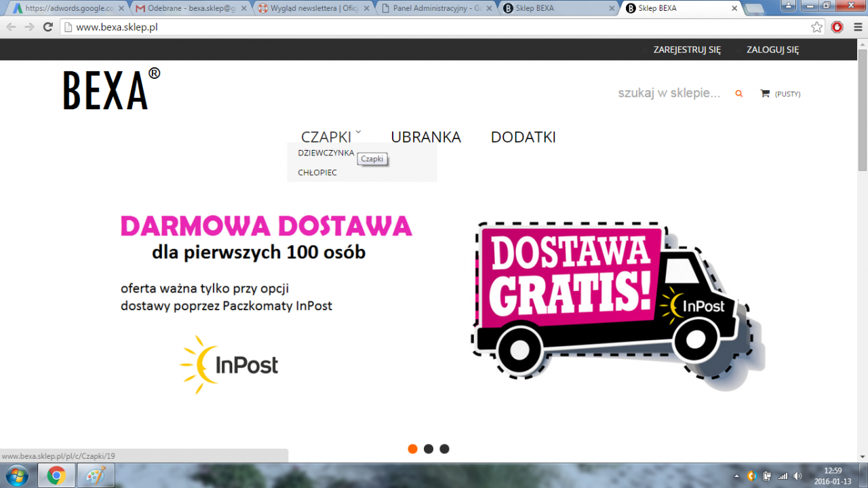Click the Chrome icon in taskbar
Screen dimensions: 868x488
(56, 476)
